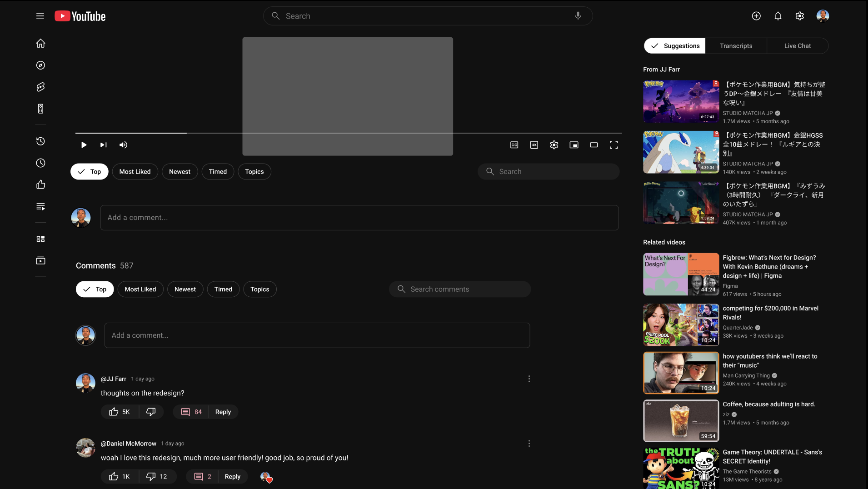
Task: Open Liked videos from the sidebar
Action: click(x=40, y=185)
